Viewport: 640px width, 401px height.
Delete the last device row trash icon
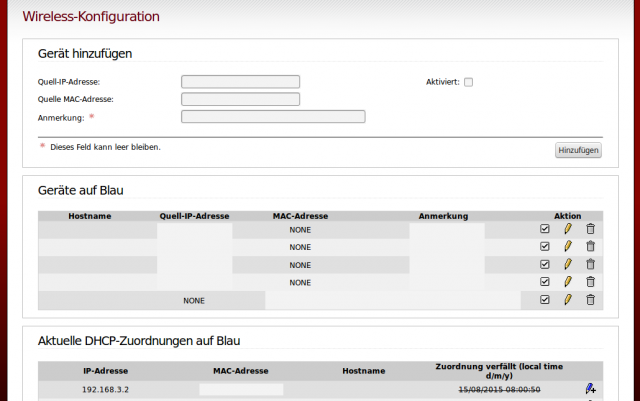pyautogui.click(x=590, y=300)
